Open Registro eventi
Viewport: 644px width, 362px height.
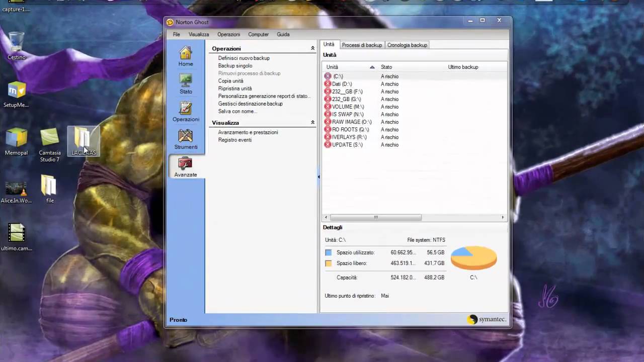tap(234, 140)
